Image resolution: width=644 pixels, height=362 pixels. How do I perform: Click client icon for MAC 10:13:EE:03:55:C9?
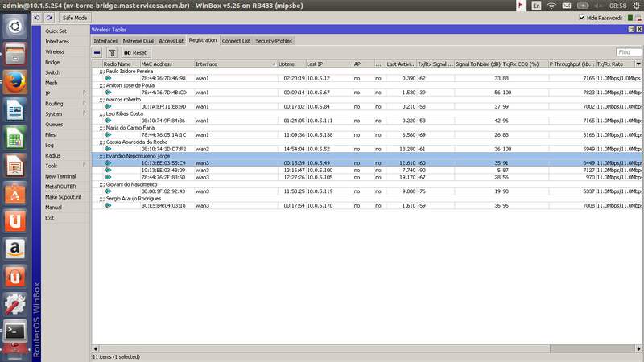coord(108,163)
